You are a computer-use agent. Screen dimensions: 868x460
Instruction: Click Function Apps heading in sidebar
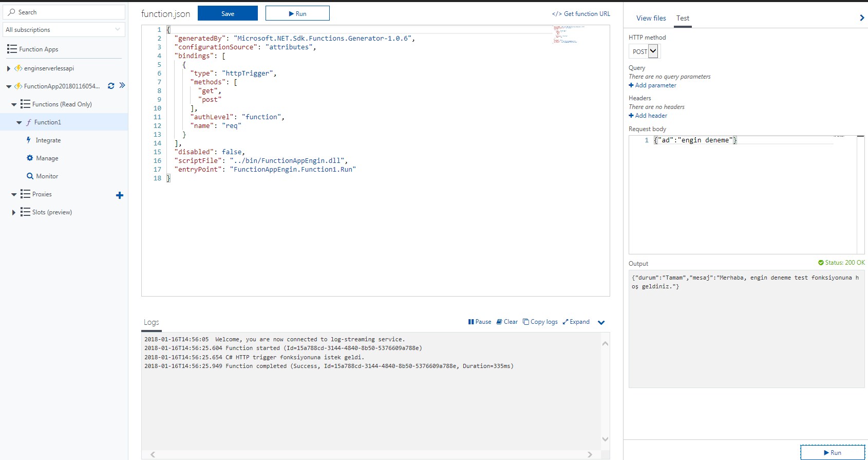point(39,49)
